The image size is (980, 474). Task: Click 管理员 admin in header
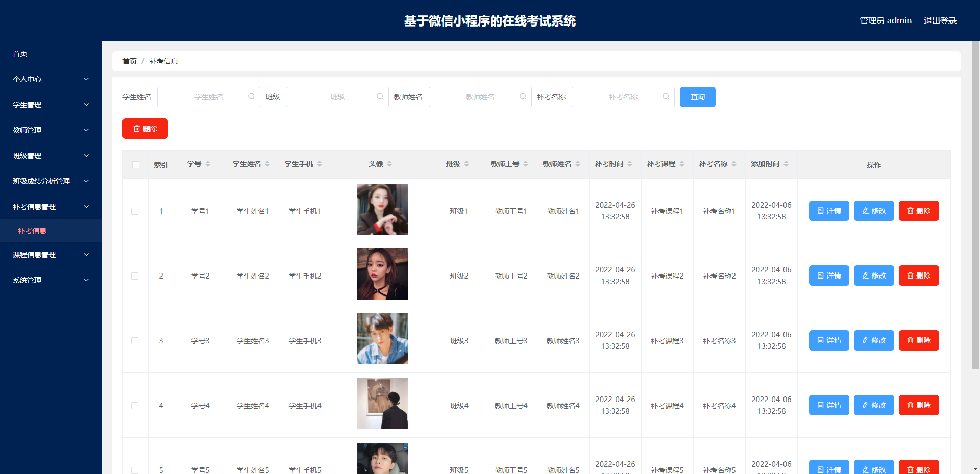click(x=886, y=20)
